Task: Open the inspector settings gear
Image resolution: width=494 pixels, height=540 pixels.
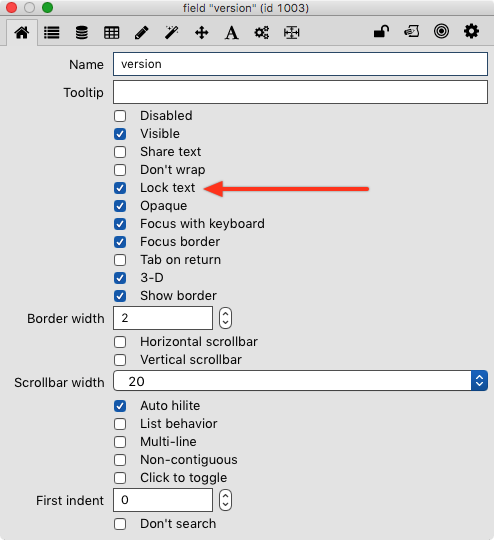Action: (x=471, y=31)
